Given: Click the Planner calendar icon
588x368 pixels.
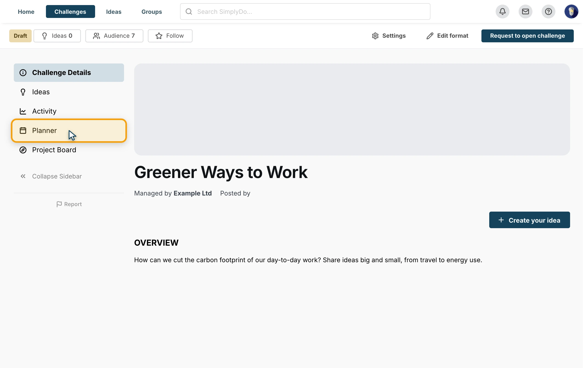Looking at the screenshot, I should tap(23, 130).
